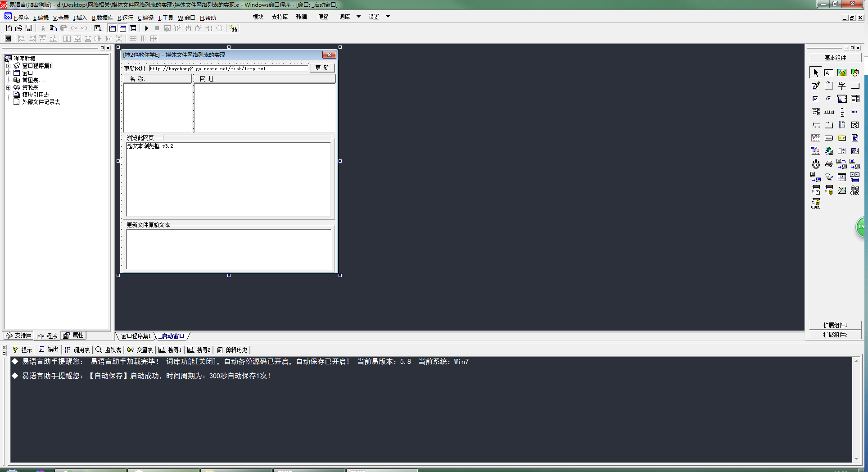
Task: Expand the 窗口程序集1 tree node
Action: point(8,66)
